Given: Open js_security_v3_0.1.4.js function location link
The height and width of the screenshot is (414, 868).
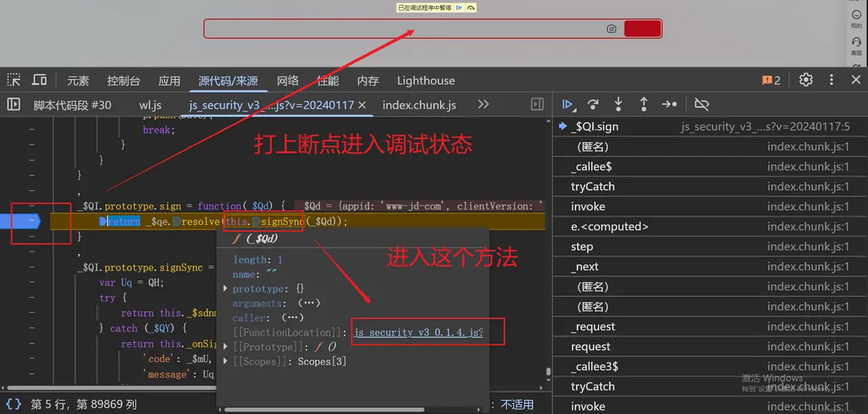Looking at the screenshot, I should pos(418,333).
